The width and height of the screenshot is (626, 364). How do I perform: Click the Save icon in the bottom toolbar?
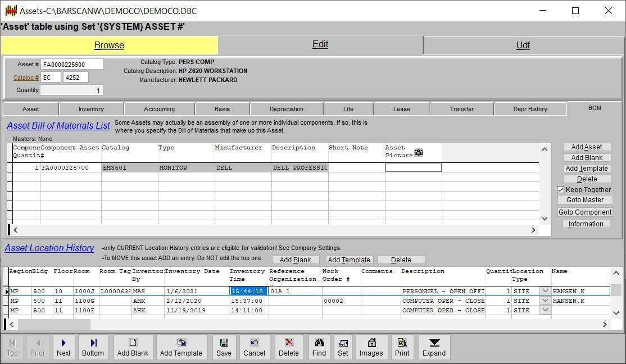click(224, 347)
